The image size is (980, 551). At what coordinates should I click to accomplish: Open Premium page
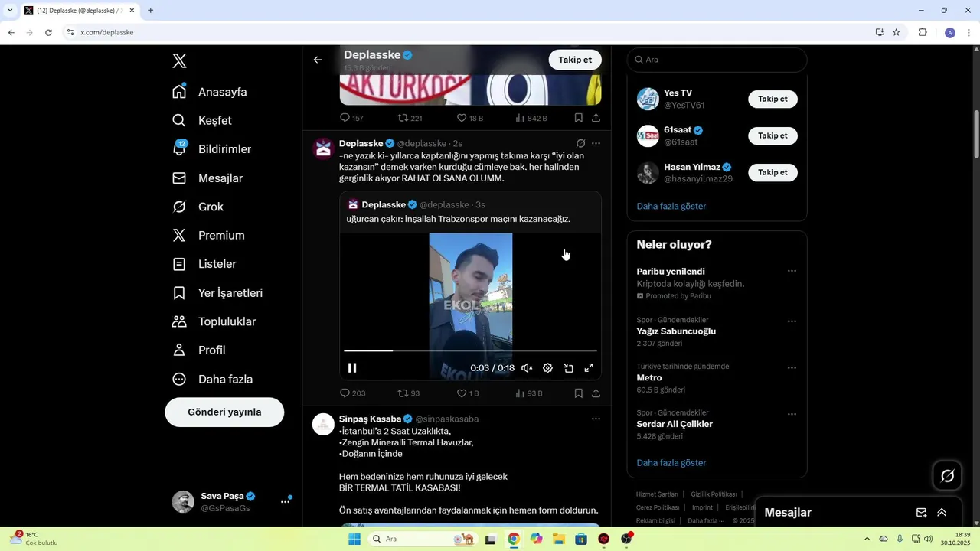click(x=208, y=236)
